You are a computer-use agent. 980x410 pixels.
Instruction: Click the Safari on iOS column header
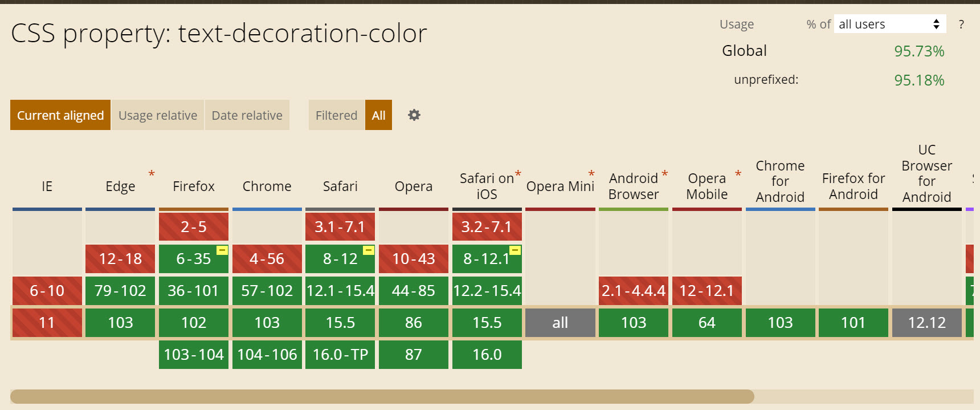click(x=487, y=186)
